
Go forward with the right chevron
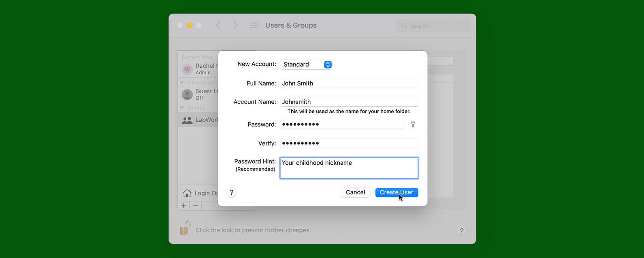235,25
